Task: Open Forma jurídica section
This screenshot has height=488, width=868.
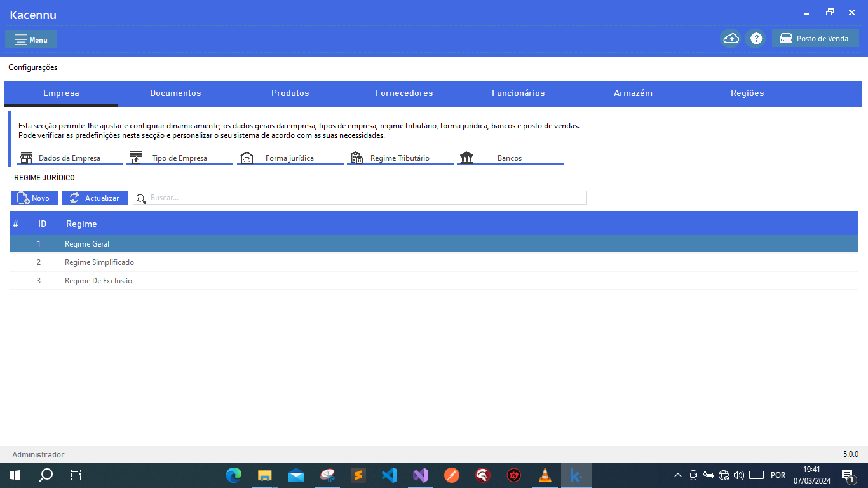Action: 290,158
